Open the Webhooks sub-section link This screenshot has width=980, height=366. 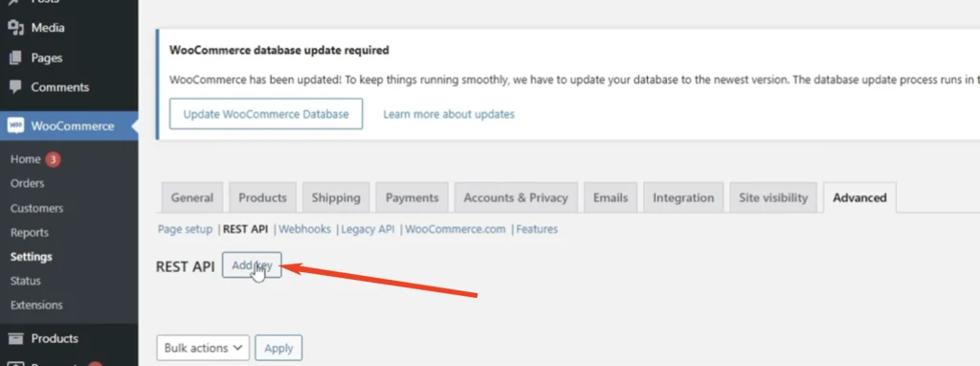pyautogui.click(x=304, y=229)
